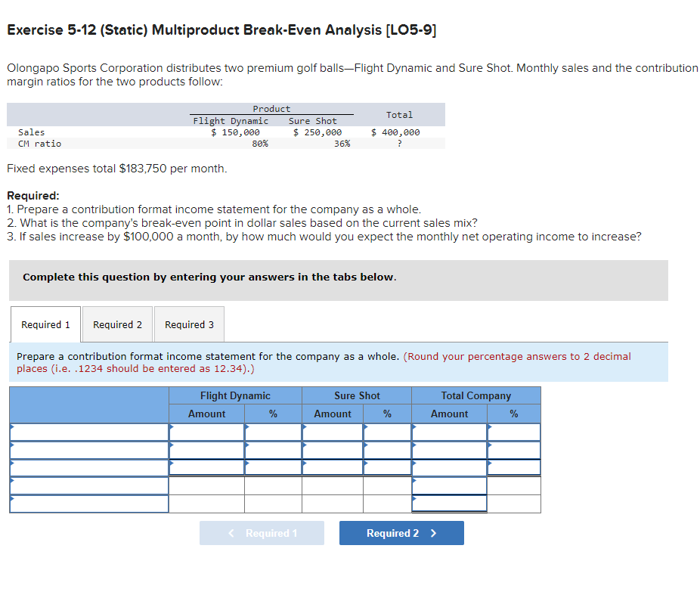Click the Sure Shot table header
Viewport: 700px width, 595px height.
357,395
